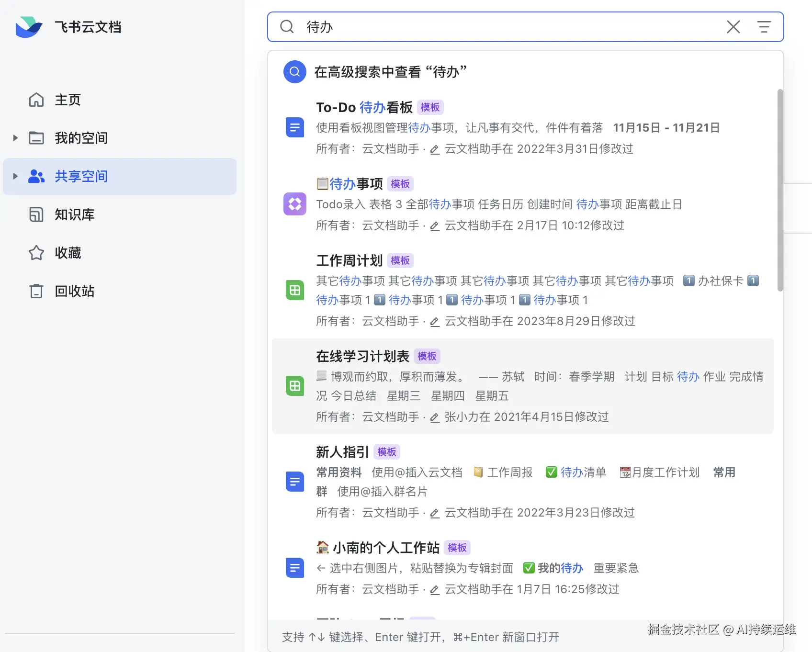Image resolution: width=812 pixels, height=652 pixels.
Task: Open the search filter options icon
Action: tap(764, 27)
